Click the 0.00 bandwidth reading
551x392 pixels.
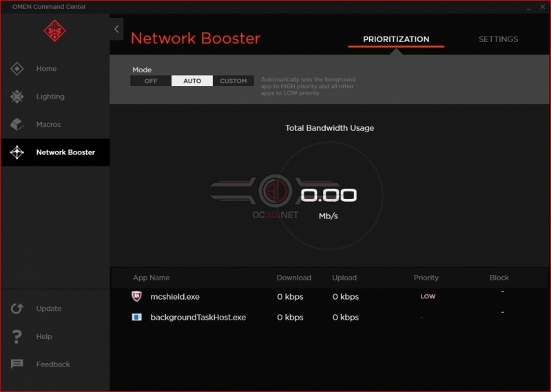tap(329, 195)
